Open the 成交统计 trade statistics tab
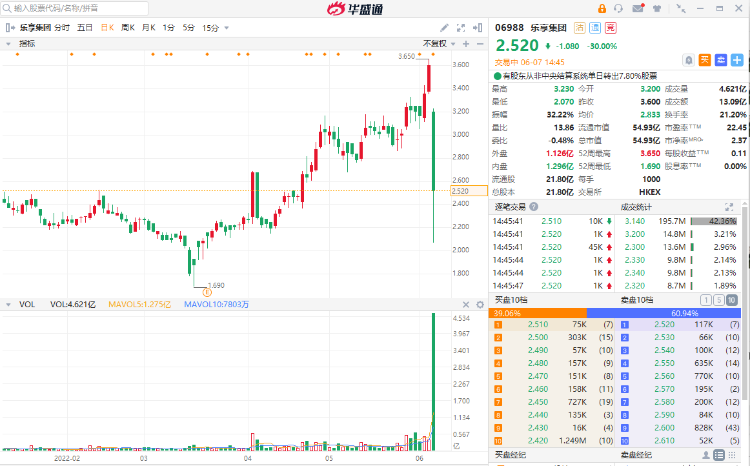 pyautogui.click(x=636, y=207)
